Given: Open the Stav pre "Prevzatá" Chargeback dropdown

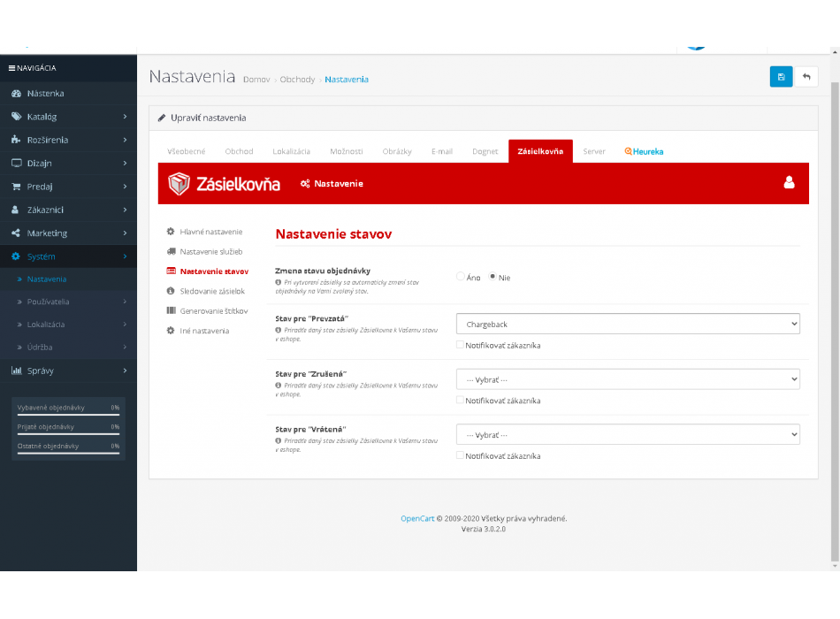Looking at the screenshot, I should 628,324.
